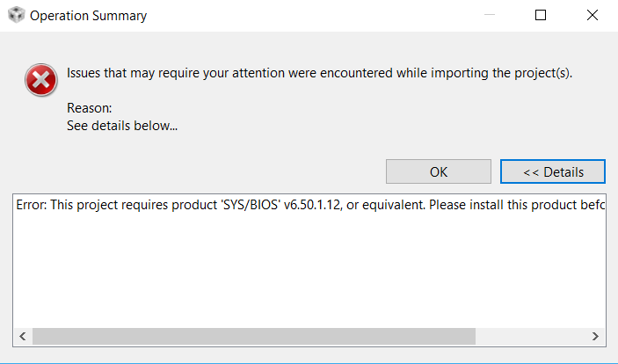Click the OK button
The height and width of the screenshot is (364, 618).
(438, 171)
